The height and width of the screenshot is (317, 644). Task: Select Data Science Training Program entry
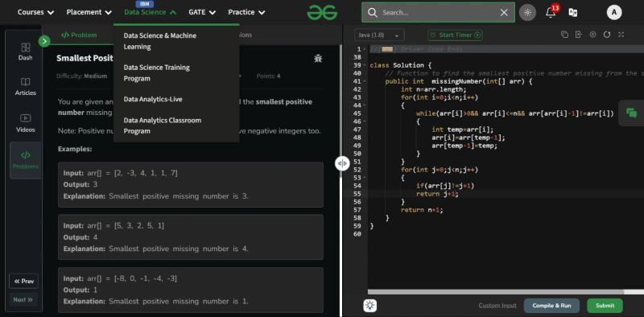[x=156, y=72]
